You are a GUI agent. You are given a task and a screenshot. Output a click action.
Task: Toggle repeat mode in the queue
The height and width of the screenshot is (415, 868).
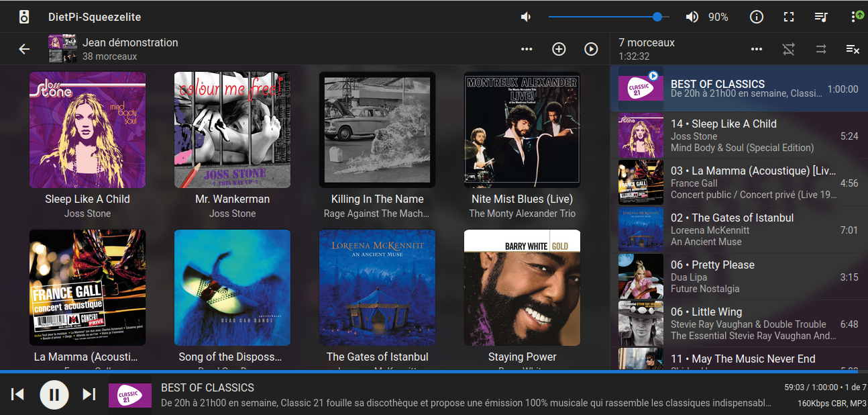821,49
